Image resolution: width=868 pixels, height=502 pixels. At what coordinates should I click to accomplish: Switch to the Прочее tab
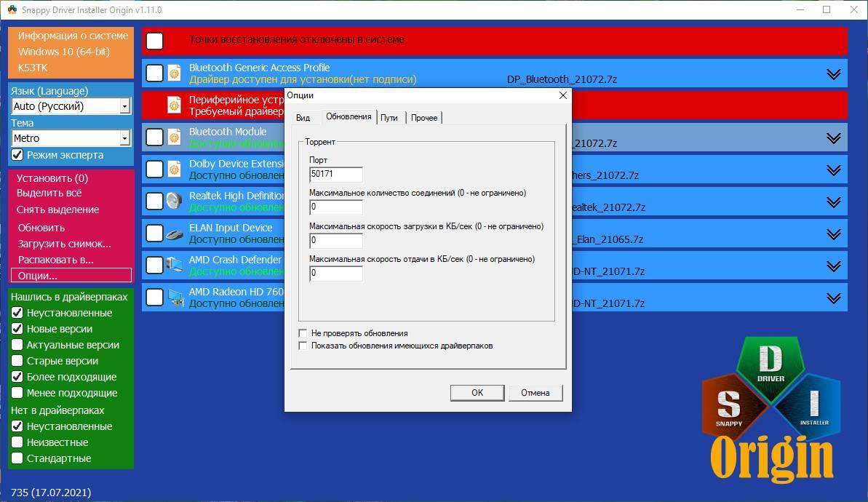click(x=424, y=118)
